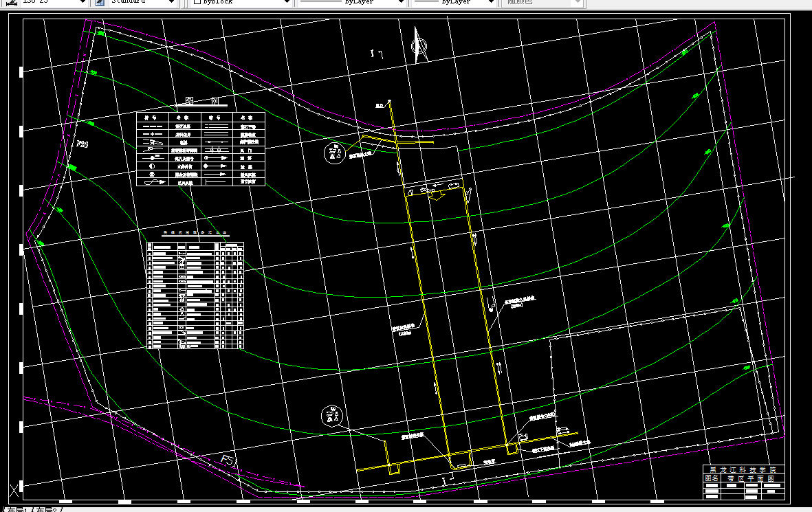Select the north arrow compass symbol
This screenshot has height=512, width=812.
click(x=420, y=45)
